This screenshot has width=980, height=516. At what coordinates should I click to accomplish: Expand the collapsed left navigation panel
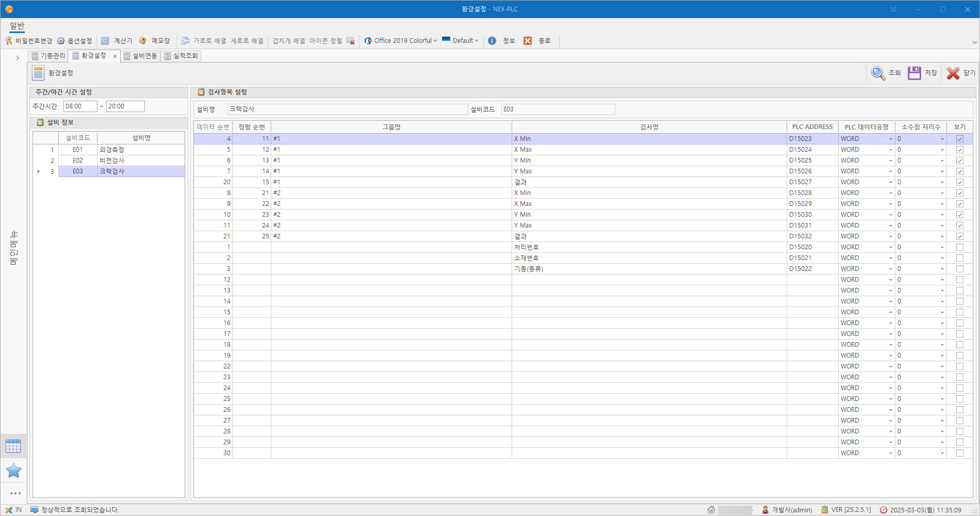coord(18,58)
